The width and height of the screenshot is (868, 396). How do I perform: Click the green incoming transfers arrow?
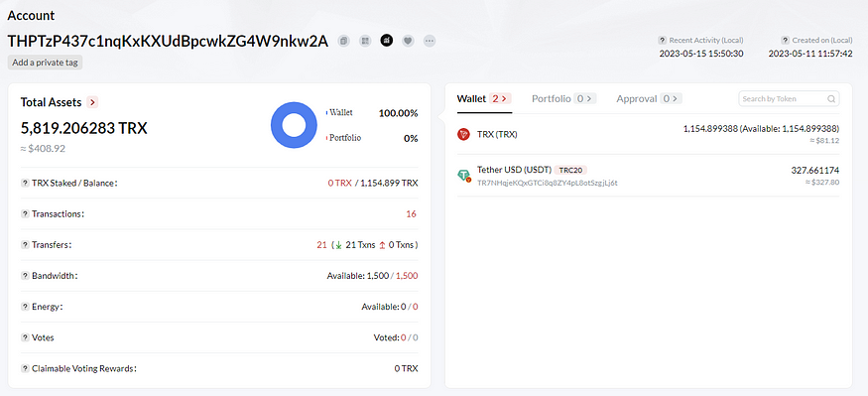tap(338, 245)
